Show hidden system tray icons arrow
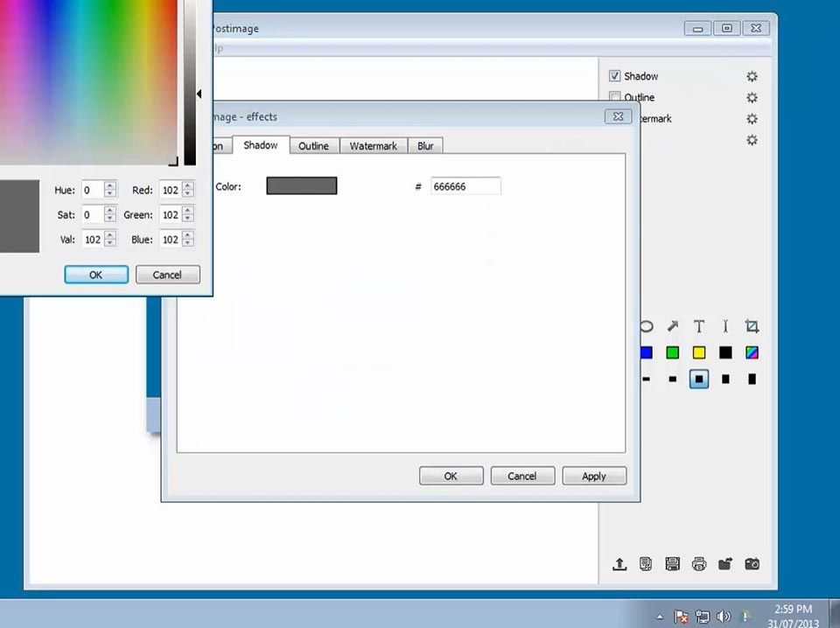This screenshot has height=628, width=840. (660, 617)
